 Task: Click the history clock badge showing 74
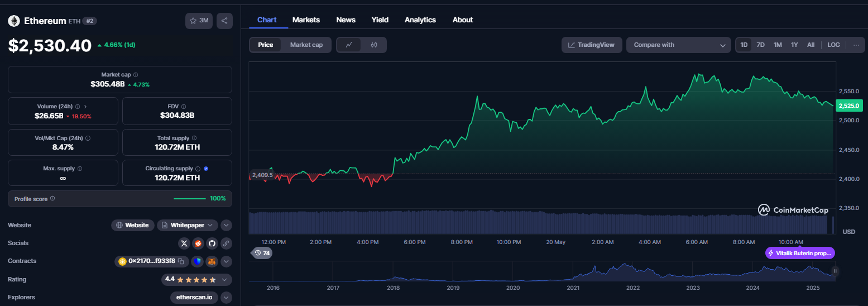[x=262, y=253]
